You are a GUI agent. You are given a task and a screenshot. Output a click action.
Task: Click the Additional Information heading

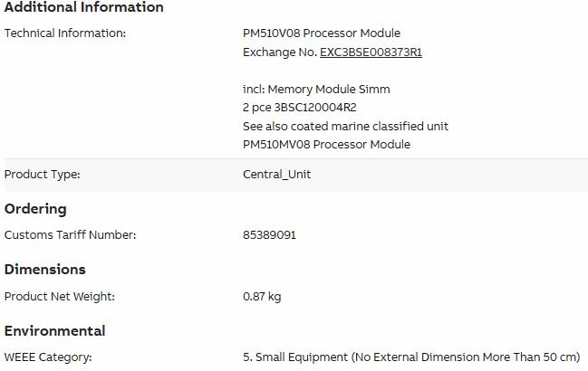click(x=84, y=7)
